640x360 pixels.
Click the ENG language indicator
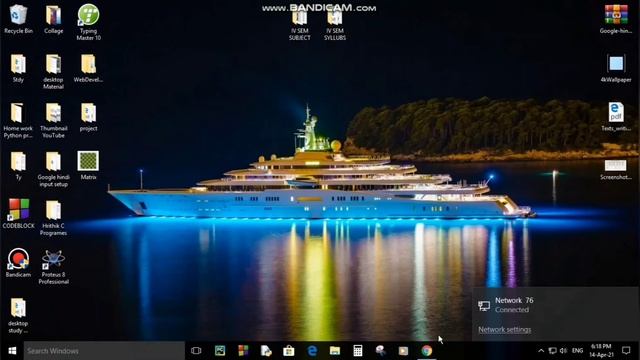click(x=578, y=351)
